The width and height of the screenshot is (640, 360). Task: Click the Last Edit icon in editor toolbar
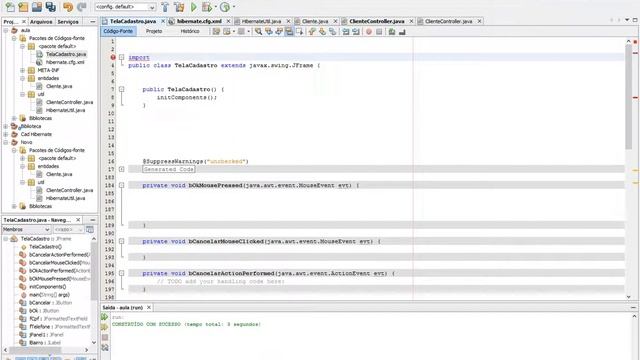pos(216,31)
